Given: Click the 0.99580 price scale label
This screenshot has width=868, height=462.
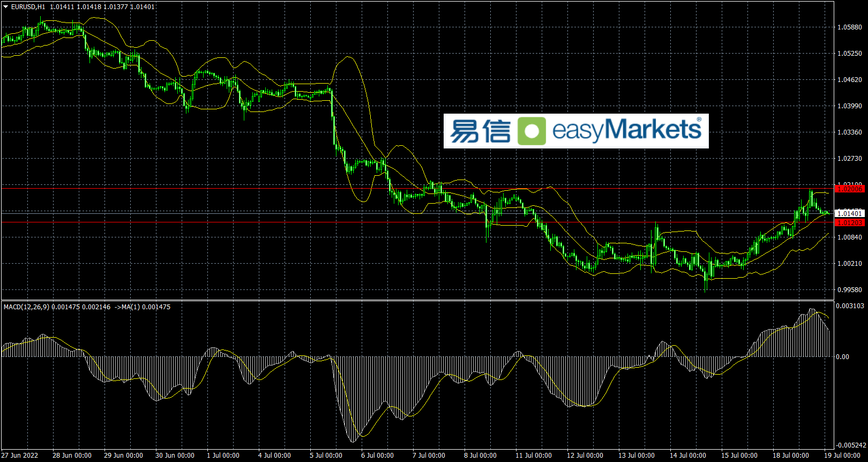Looking at the screenshot, I should tap(850, 290).
